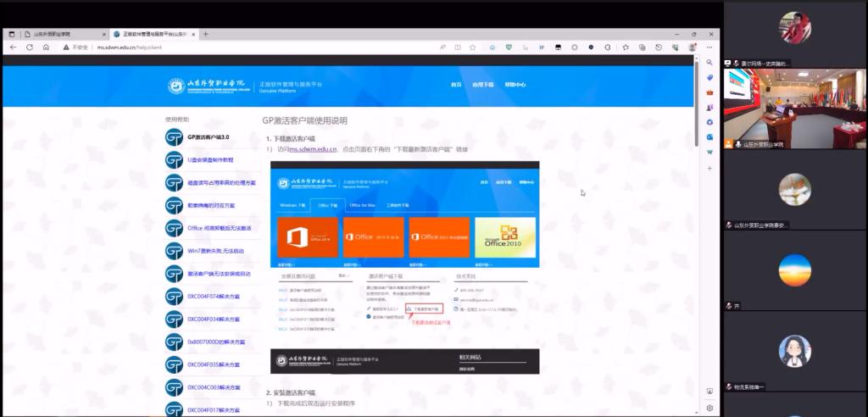Click the ms.sdwm.edu.cn link in step 1
Viewport: 868px width, 417px height.
pos(313,149)
